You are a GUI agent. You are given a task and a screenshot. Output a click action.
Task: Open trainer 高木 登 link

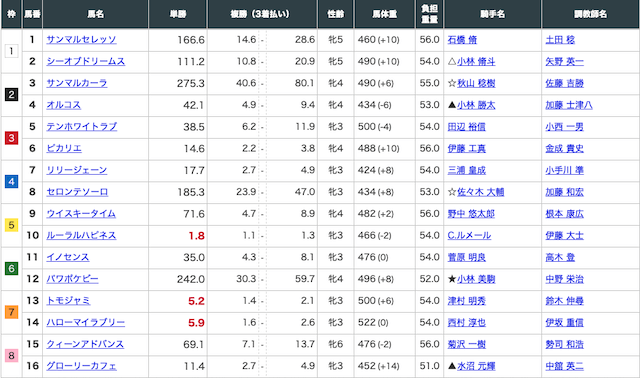tap(560, 257)
